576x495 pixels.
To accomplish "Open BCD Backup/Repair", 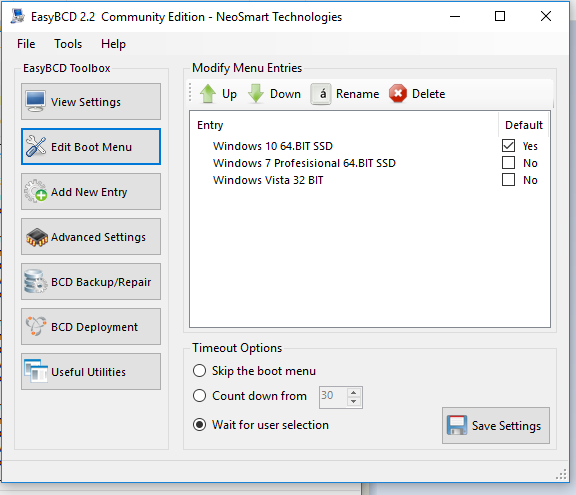I will [91, 282].
